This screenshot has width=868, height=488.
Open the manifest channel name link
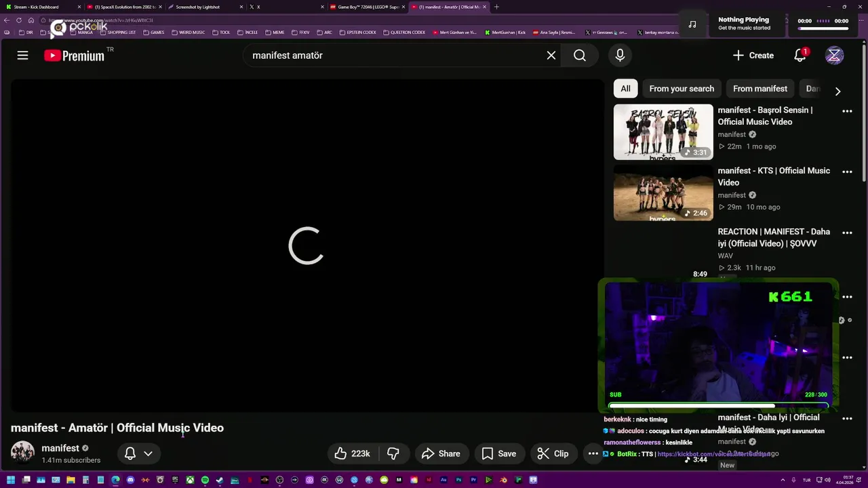coord(60,448)
